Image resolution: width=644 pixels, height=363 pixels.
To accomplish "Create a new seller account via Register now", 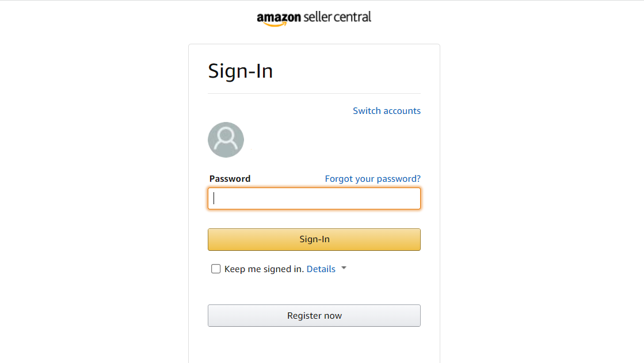I will click(314, 315).
